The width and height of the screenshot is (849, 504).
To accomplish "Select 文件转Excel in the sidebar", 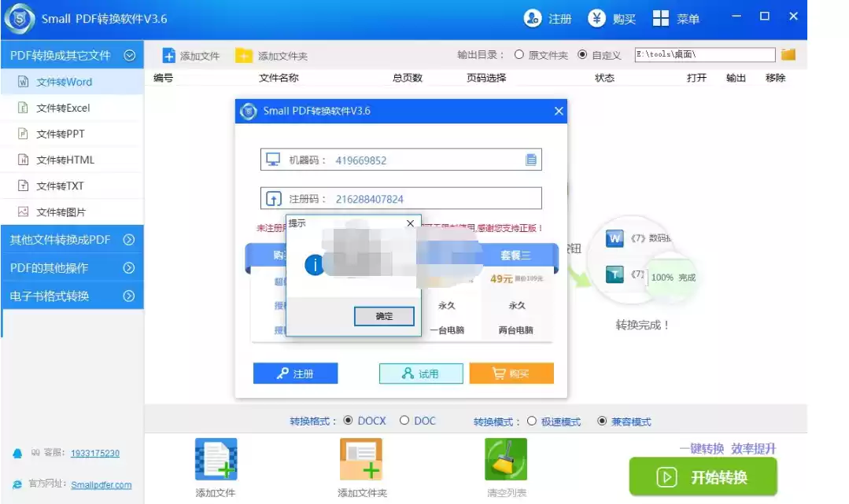I will [x=63, y=108].
